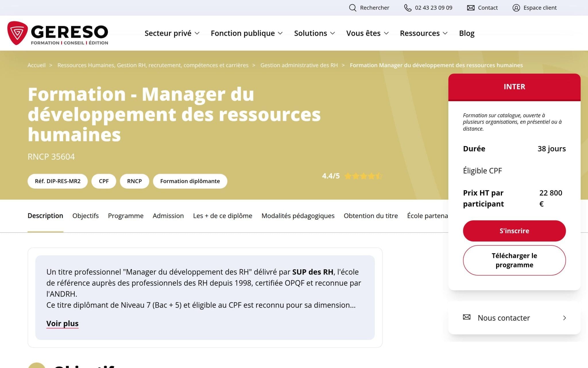The width and height of the screenshot is (588, 368).
Task: Go to the Blog page
Action: [x=467, y=33]
